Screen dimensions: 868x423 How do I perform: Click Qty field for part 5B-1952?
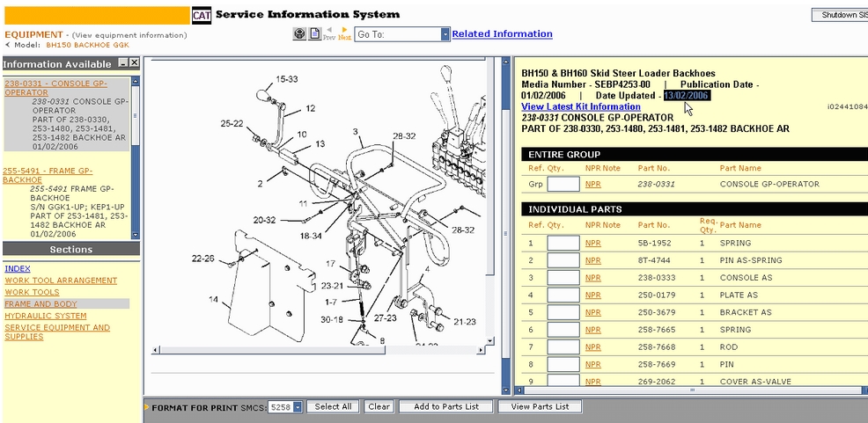tap(563, 244)
